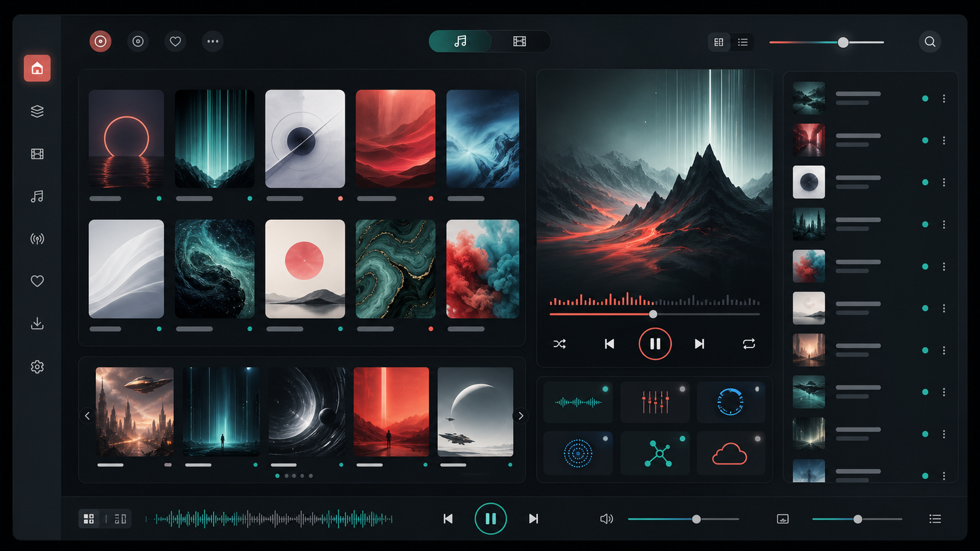980x551 pixels.
Task: Switch to list view in the top toolbar
Action: point(743,42)
